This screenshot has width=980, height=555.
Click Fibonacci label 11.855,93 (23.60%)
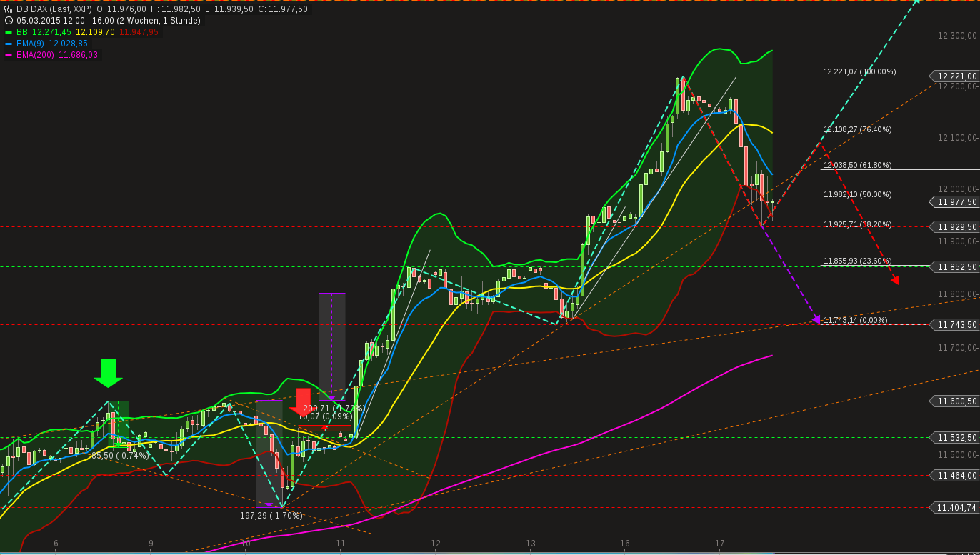point(857,261)
